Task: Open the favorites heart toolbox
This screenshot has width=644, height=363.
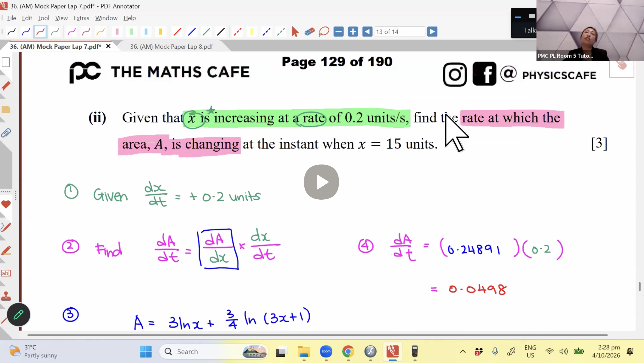Action: (6, 204)
